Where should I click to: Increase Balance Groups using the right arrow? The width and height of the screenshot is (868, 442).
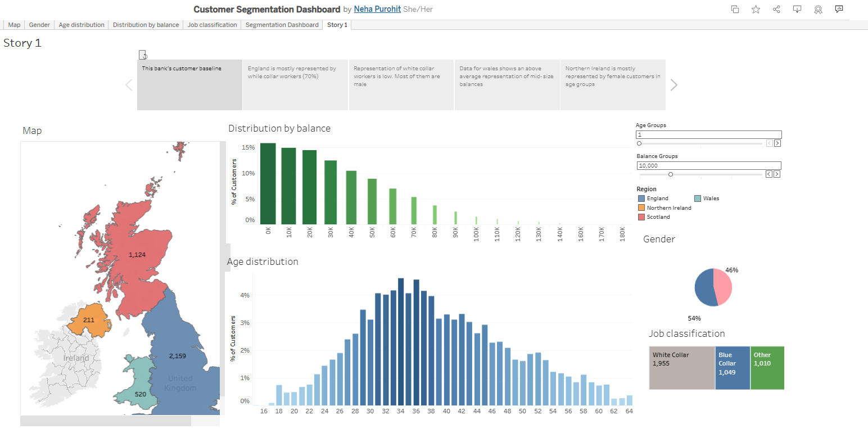[777, 174]
